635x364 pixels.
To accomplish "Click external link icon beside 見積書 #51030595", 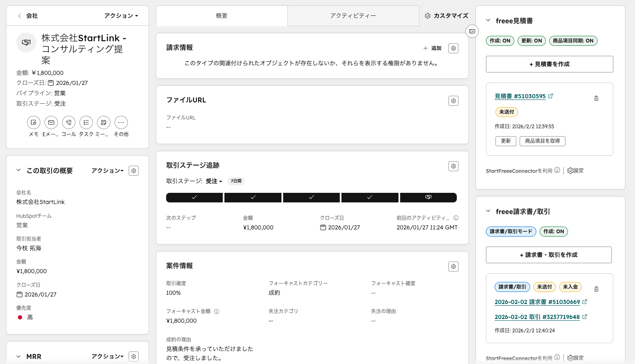I will [x=550, y=96].
